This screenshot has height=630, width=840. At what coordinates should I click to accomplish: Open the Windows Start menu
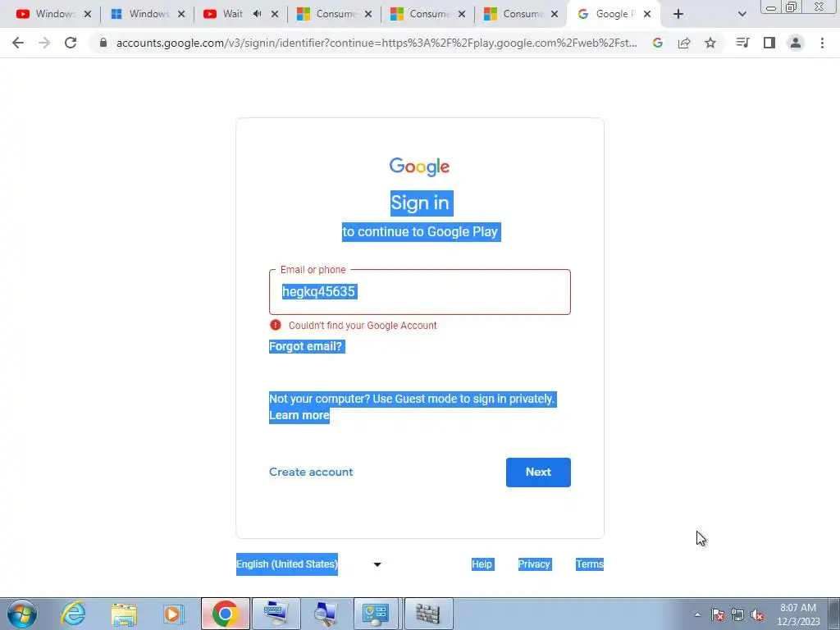(x=21, y=614)
